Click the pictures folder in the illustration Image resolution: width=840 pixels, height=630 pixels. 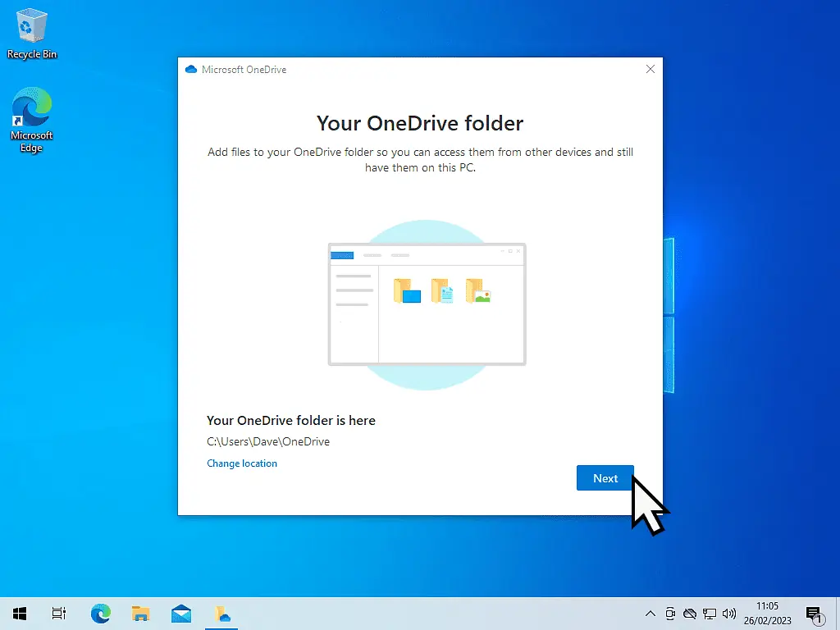tap(478, 290)
